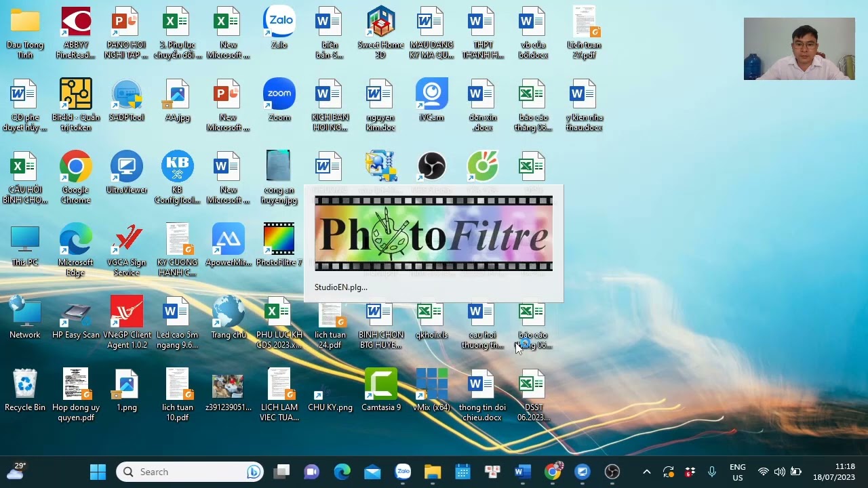The width and height of the screenshot is (868, 488).
Task: Open ABBYY FineReader desktop shortcut
Action: click(75, 33)
